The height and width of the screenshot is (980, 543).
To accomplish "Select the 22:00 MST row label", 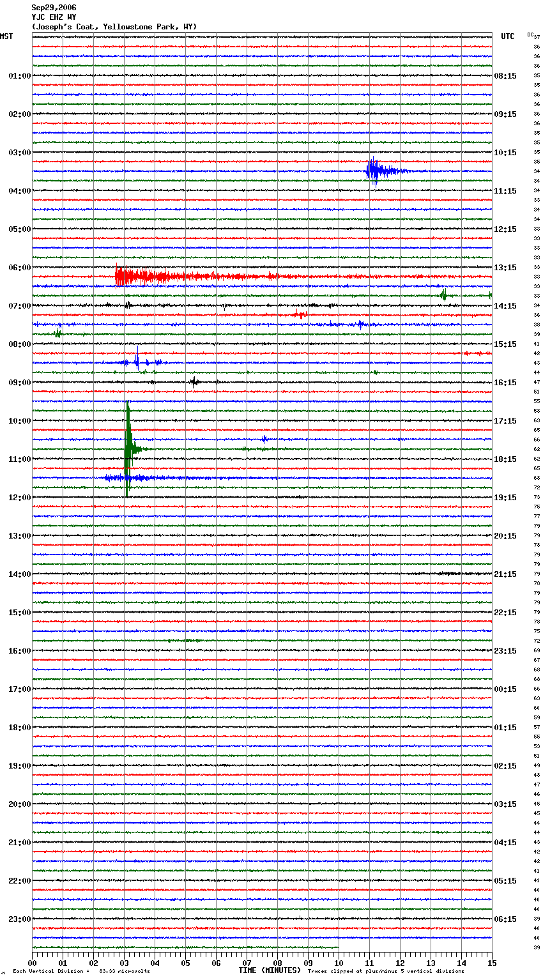I will point(20,881).
